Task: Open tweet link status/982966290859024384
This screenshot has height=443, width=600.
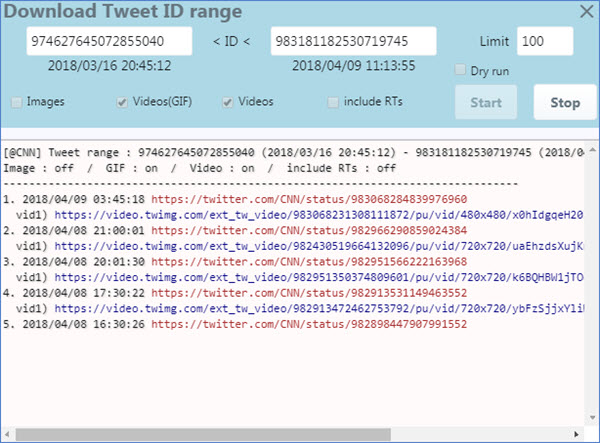Action: pos(309,231)
